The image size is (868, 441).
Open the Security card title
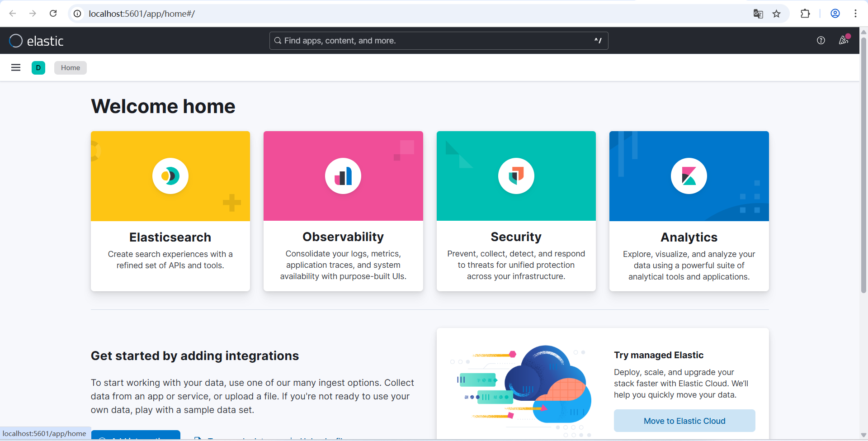coord(516,237)
